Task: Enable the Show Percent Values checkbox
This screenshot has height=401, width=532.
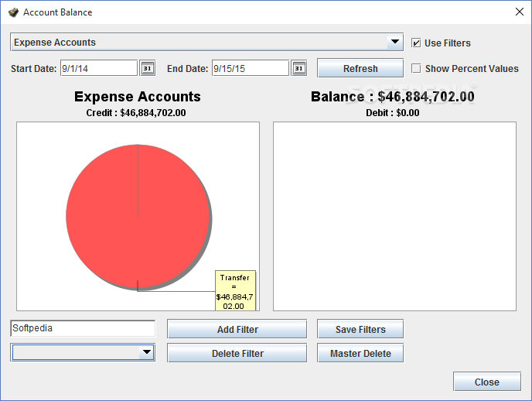Action: click(416, 68)
